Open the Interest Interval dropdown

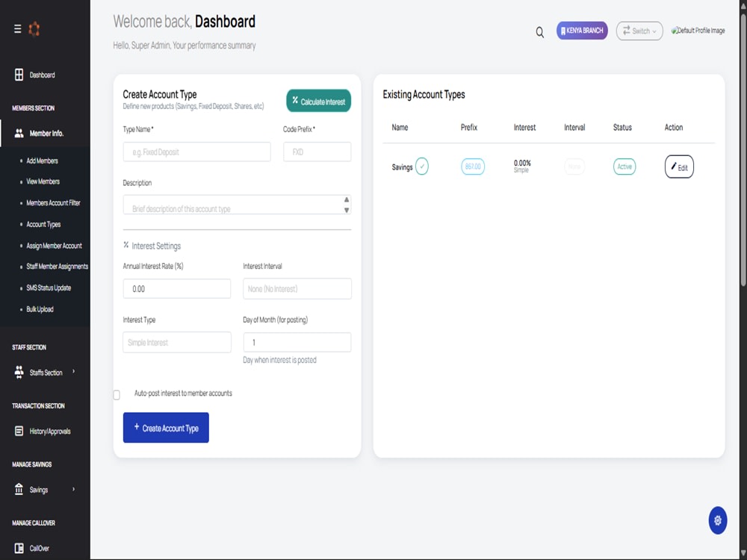(297, 288)
